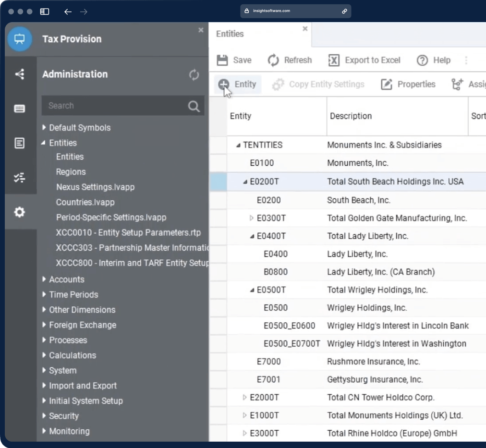The height and width of the screenshot is (448, 486).
Task: Click Copy Entity Settings
Action: [318, 85]
